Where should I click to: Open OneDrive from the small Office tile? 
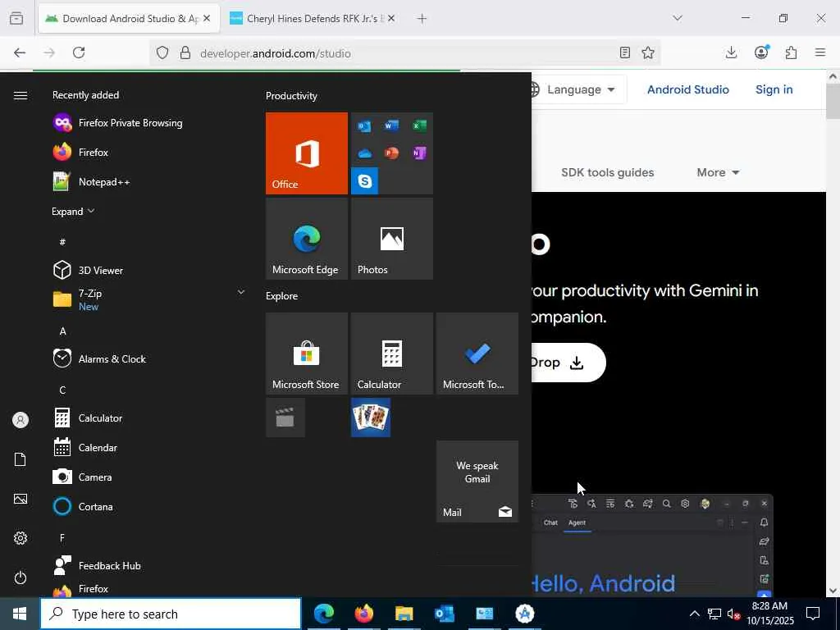[x=365, y=153]
